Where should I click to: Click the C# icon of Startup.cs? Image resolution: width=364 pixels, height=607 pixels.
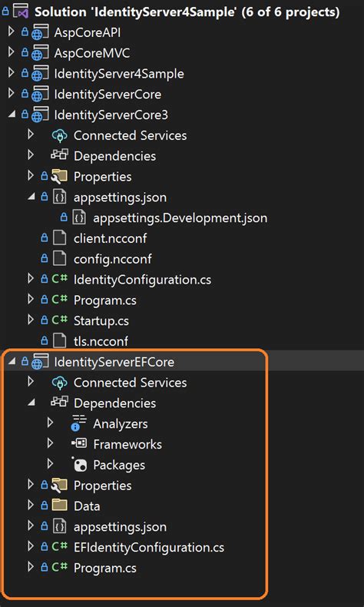(60, 320)
